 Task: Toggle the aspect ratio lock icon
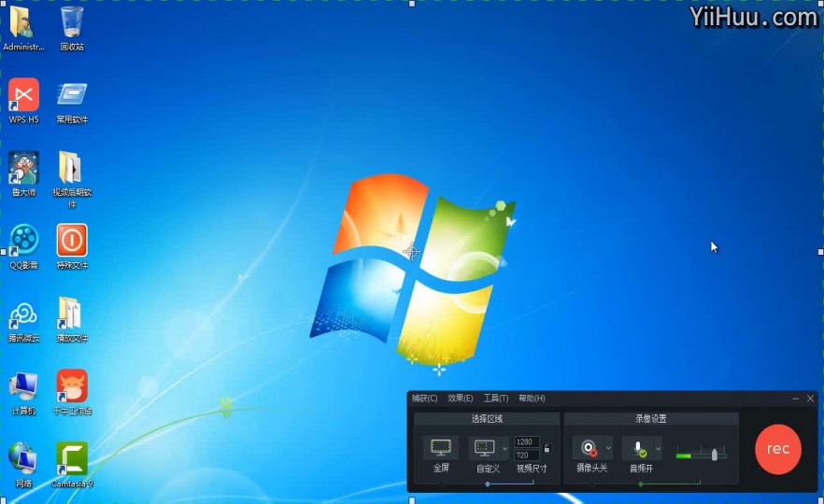coord(547,448)
